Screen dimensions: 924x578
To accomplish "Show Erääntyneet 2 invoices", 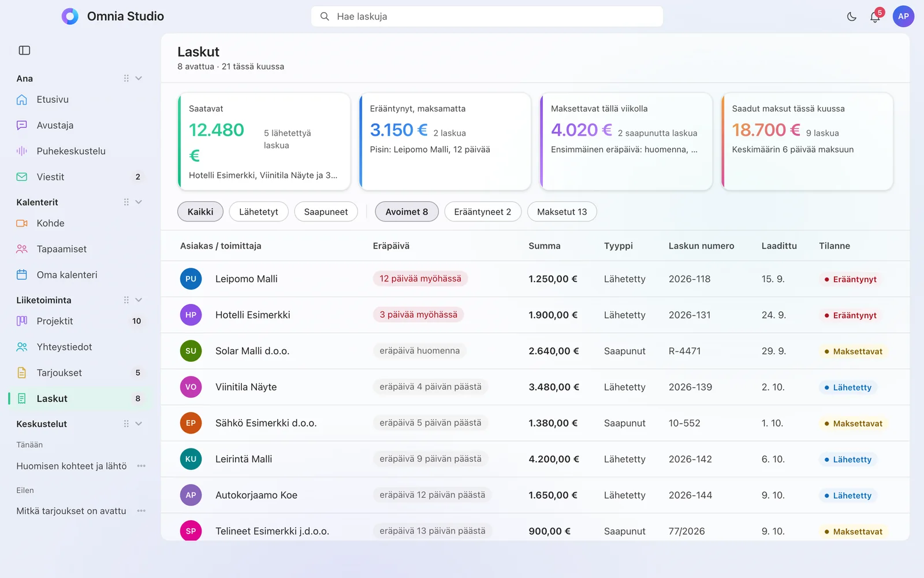I will point(483,212).
